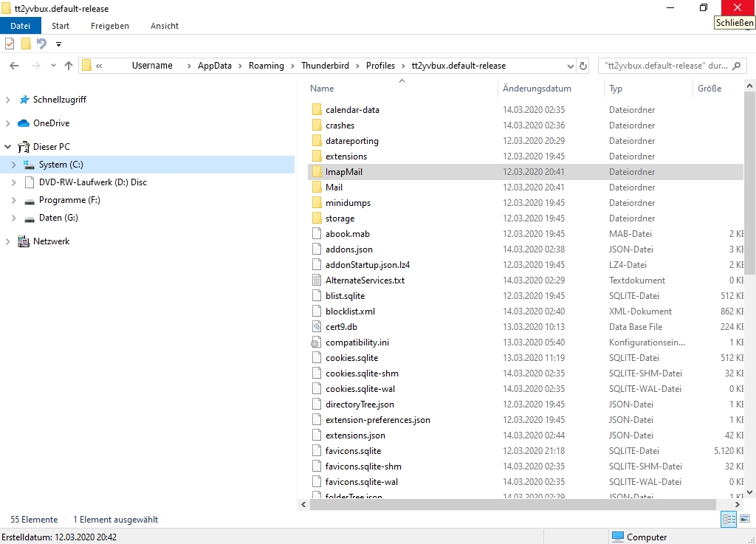Switch to the Freigeben ribbon tab
Screen dimensions: 756x544
pos(110,26)
